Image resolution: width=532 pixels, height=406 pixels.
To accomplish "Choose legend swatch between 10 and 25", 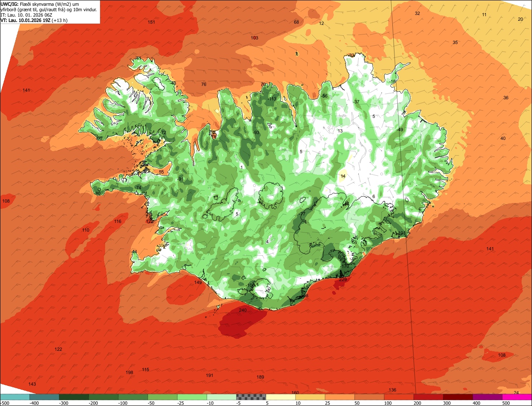I will click(x=310, y=397).
